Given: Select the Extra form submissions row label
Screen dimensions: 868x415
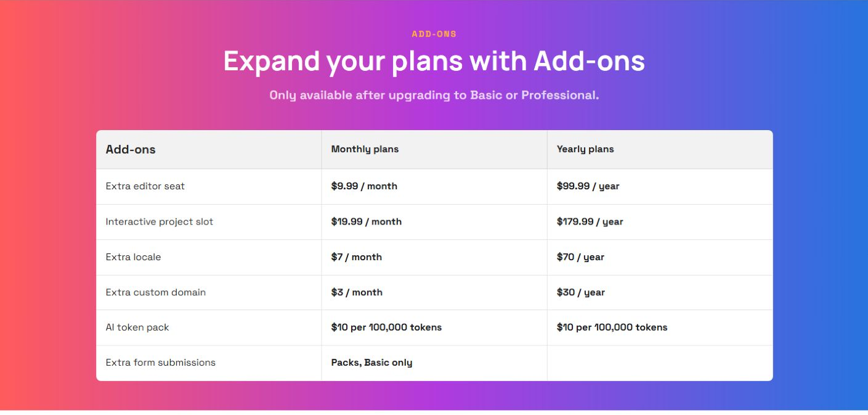Looking at the screenshot, I should [x=160, y=363].
